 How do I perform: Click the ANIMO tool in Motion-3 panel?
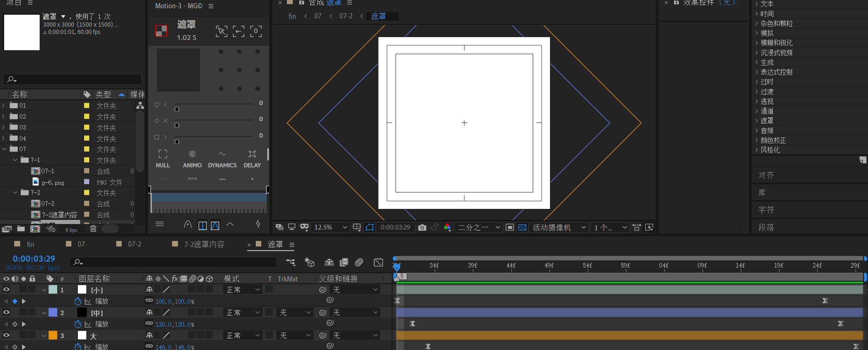point(192,159)
